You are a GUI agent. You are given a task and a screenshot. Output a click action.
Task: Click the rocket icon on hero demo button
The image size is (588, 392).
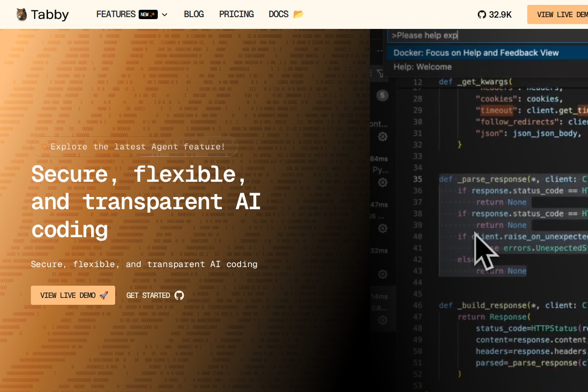[103, 295]
